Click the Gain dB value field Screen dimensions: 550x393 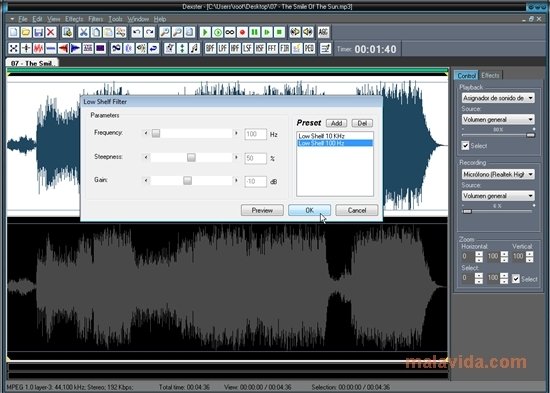point(255,181)
